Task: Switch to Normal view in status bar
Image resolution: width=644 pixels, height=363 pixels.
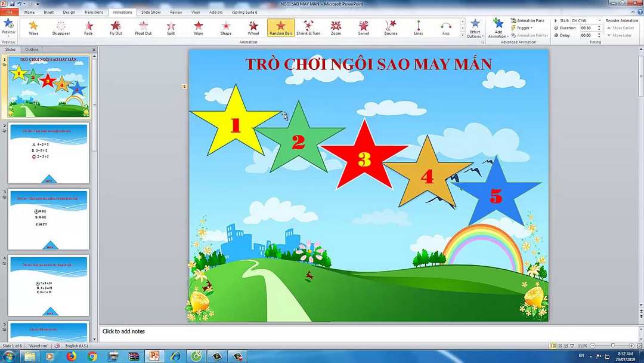Action: [x=553, y=346]
